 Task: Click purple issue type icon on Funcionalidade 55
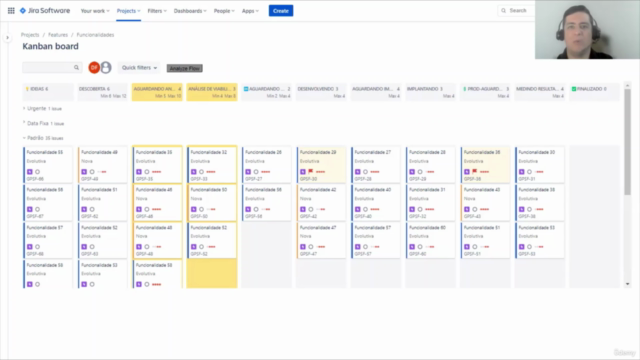(x=29, y=172)
